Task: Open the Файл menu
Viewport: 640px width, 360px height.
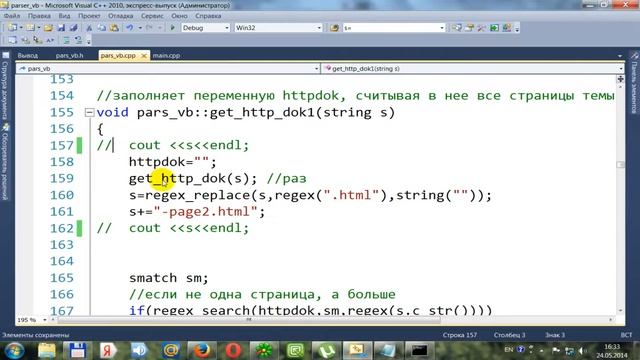Action: pos(12,16)
